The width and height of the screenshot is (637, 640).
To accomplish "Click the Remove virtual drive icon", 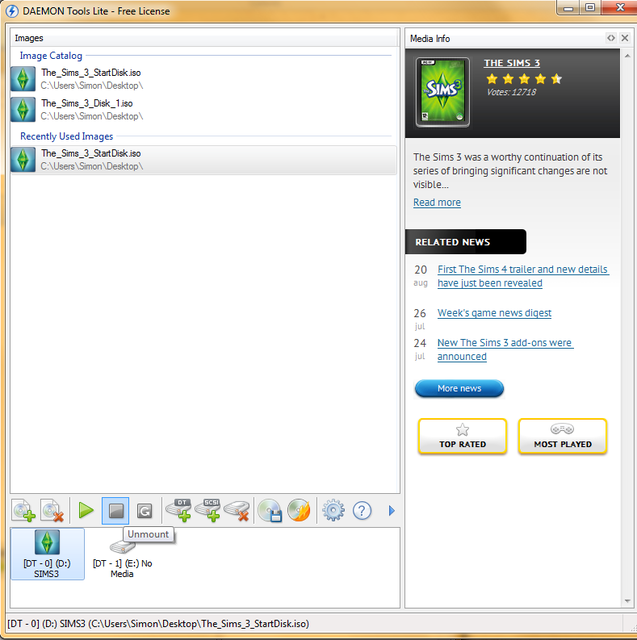I will tap(237, 510).
